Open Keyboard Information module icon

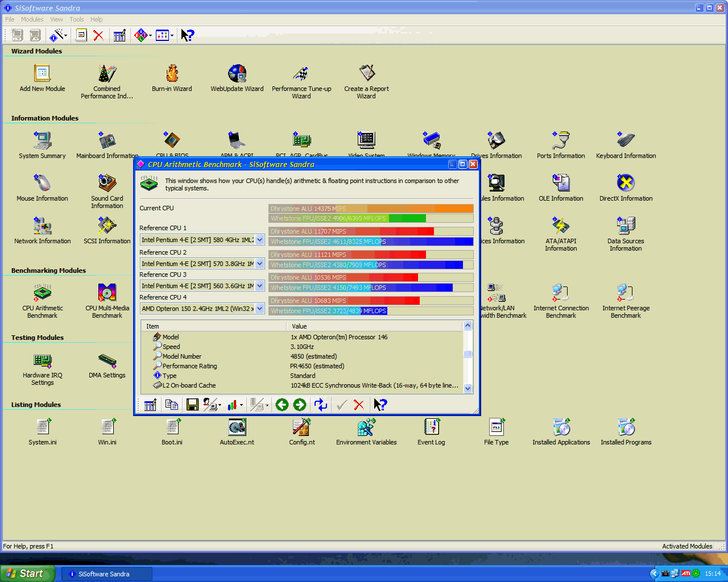pos(626,140)
